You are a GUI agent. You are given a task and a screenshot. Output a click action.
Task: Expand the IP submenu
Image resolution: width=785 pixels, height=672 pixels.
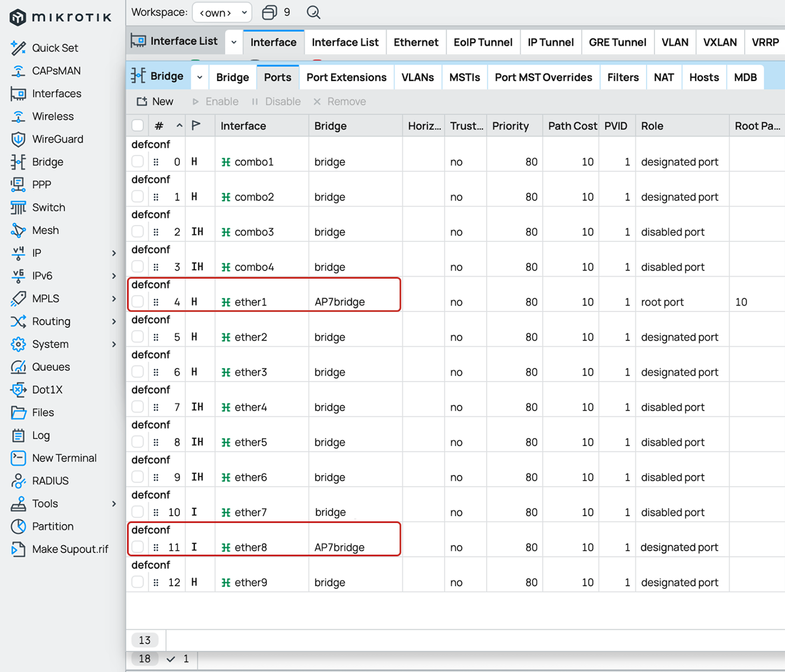click(114, 253)
